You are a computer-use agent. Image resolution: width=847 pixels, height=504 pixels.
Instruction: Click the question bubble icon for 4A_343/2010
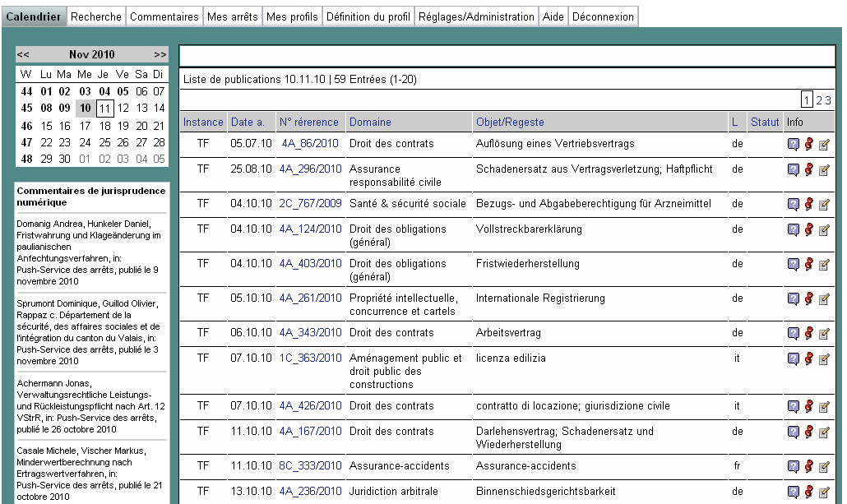tap(793, 333)
